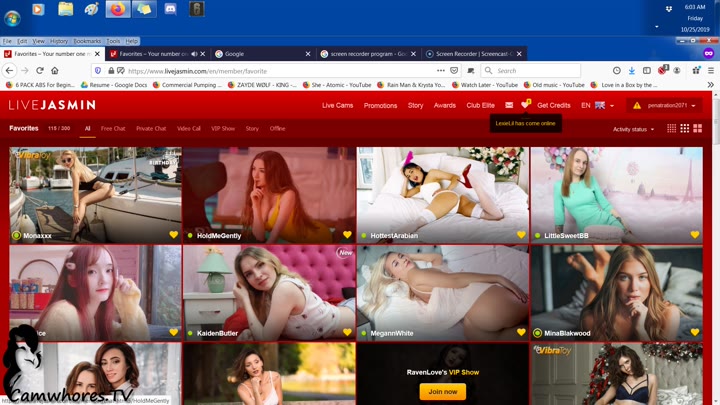
Task: Open the system clock in tray
Action: (x=695, y=18)
